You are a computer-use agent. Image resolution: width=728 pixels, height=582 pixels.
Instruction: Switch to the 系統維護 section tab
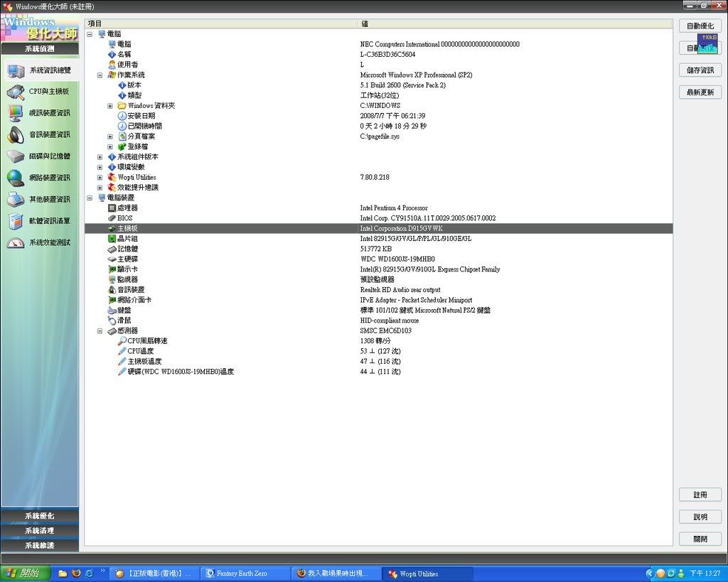coord(40,545)
